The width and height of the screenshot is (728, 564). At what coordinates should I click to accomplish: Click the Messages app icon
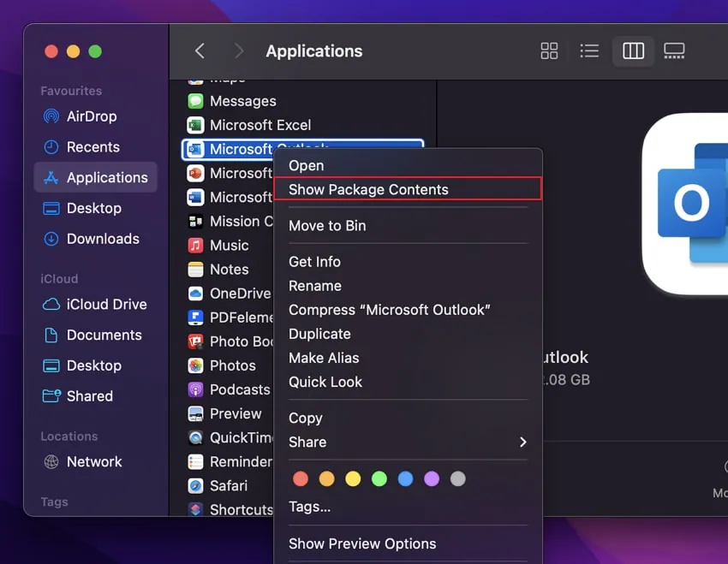point(195,101)
